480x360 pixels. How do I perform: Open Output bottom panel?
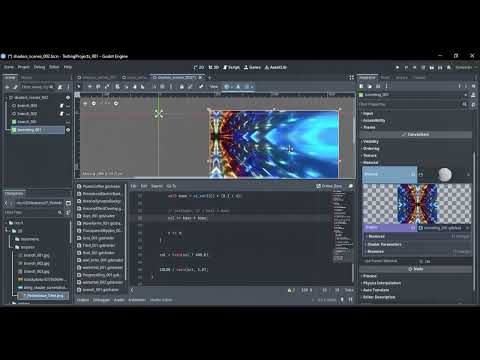83,300
